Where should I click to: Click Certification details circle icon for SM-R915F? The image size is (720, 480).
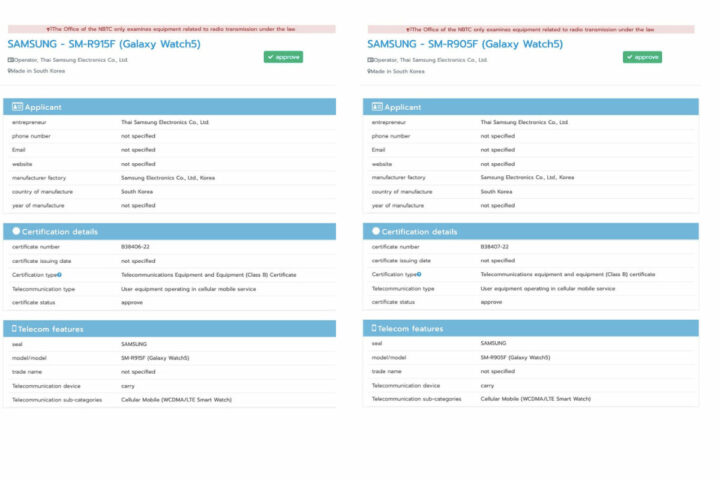15,231
